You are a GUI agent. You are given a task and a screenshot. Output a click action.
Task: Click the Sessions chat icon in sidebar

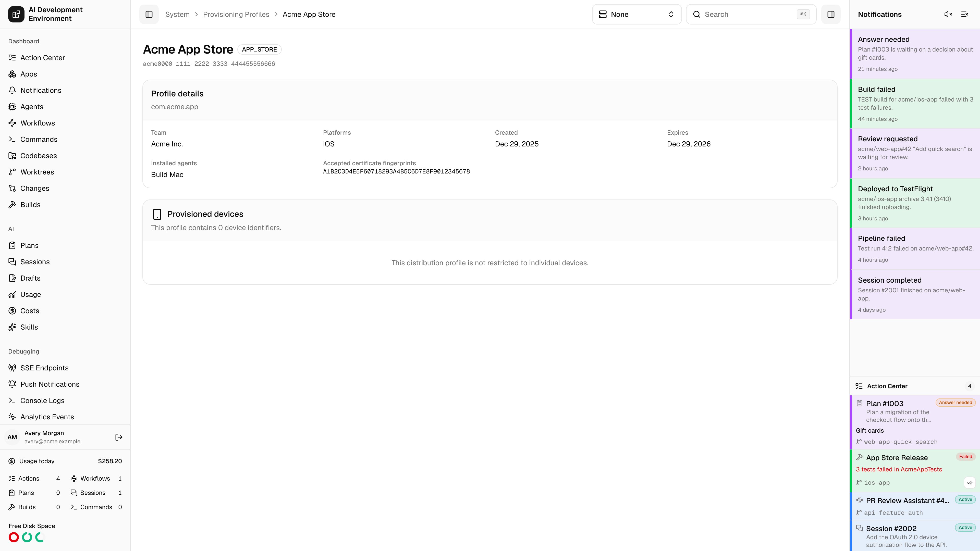point(12,262)
